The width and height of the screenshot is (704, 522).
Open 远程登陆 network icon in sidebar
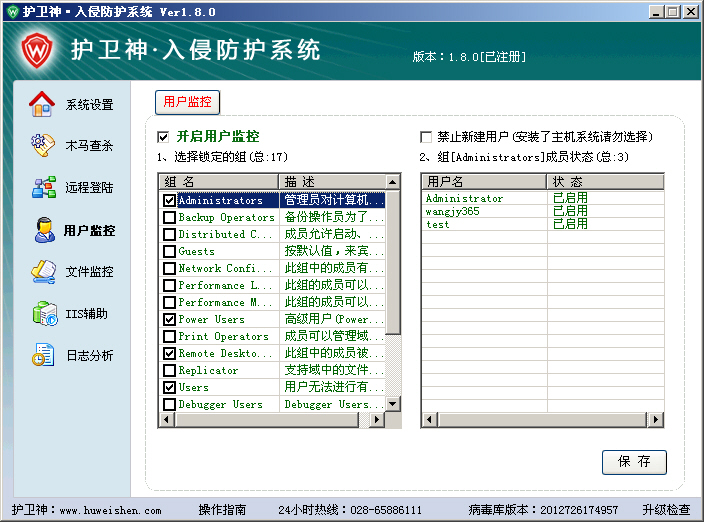(x=44, y=187)
